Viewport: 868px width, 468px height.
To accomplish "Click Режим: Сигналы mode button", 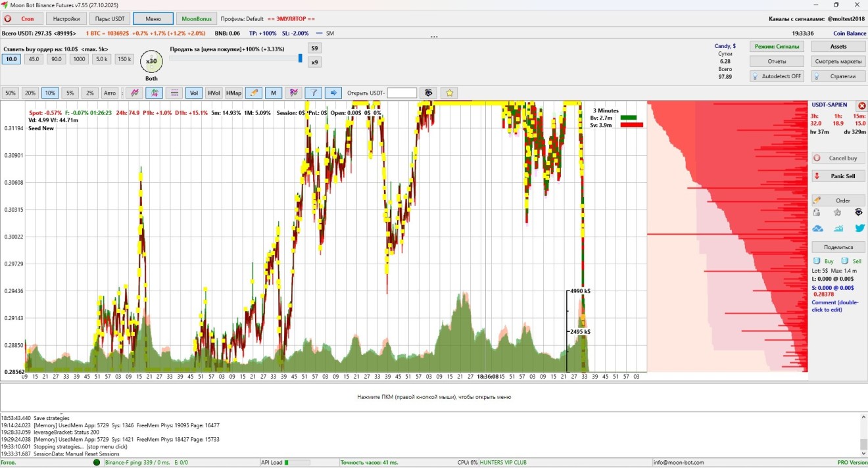I will pyautogui.click(x=777, y=47).
